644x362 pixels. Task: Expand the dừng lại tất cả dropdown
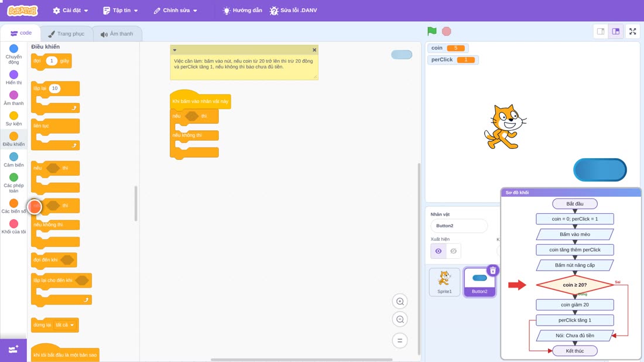(65, 325)
